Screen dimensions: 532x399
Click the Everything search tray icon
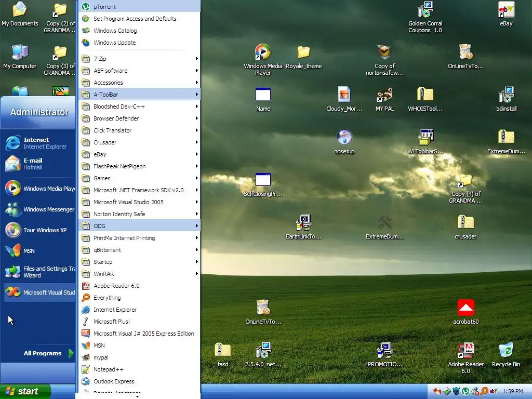point(484,391)
